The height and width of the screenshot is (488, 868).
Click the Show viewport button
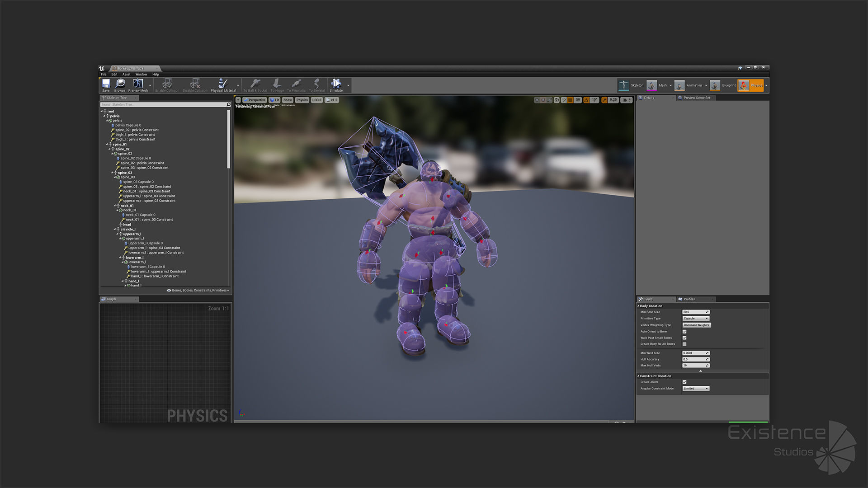point(288,100)
